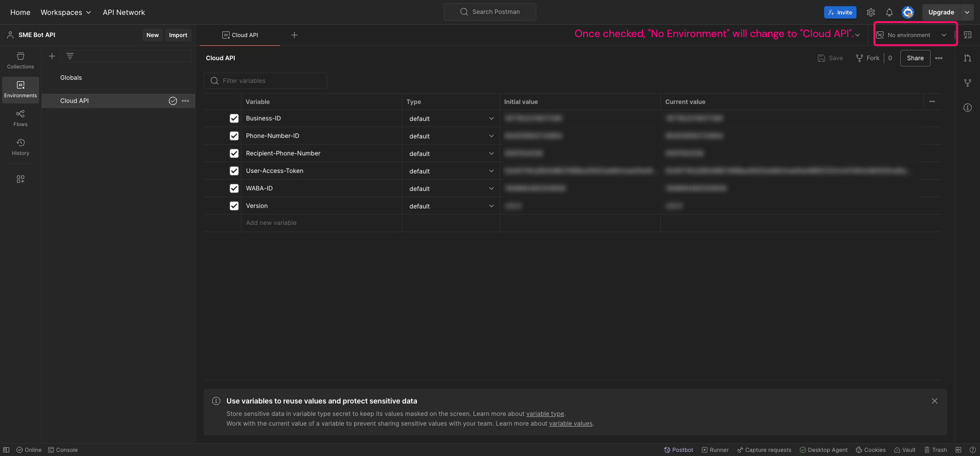Open the configure workspace sidebar grid icon
980x456 pixels.
point(21,179)
